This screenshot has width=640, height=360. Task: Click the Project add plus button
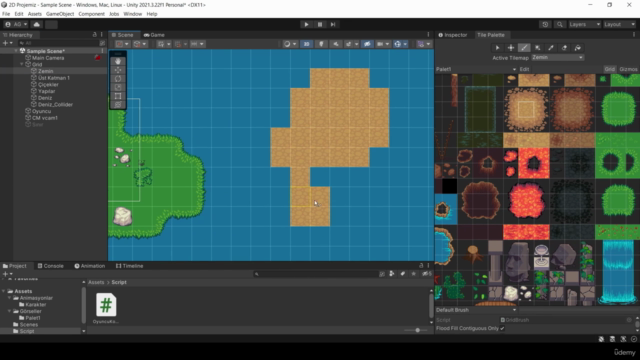(5, 274)
